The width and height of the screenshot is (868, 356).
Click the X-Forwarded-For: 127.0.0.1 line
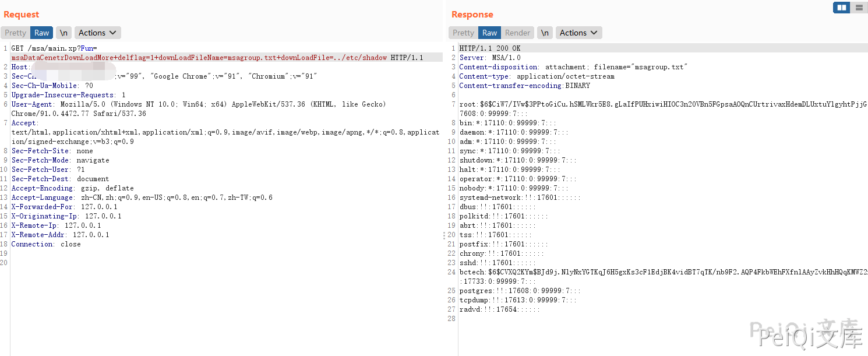(x=65, y=207)
